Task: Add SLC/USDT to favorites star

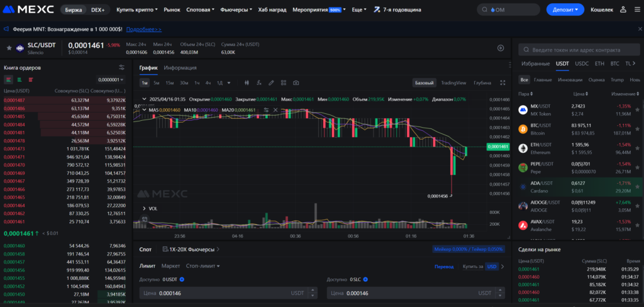Action: pyautogui.click(x=9, y=48)
